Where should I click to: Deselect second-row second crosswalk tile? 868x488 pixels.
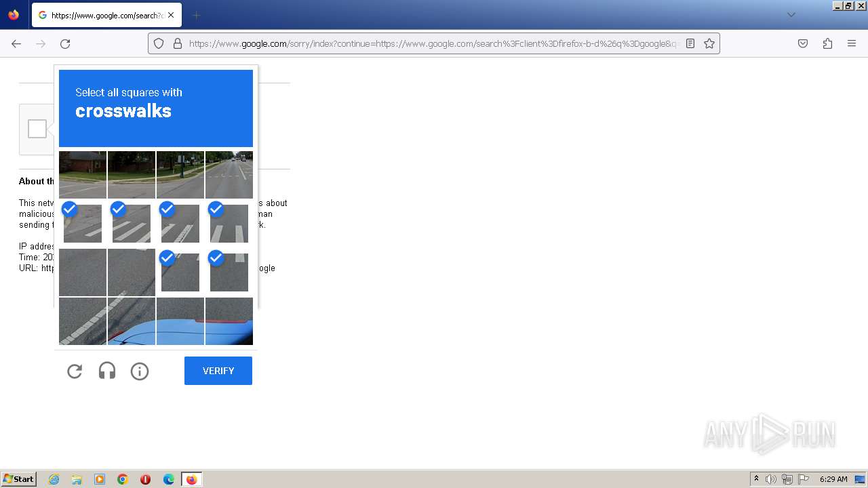pyautogui.click(x=132, y=224)
